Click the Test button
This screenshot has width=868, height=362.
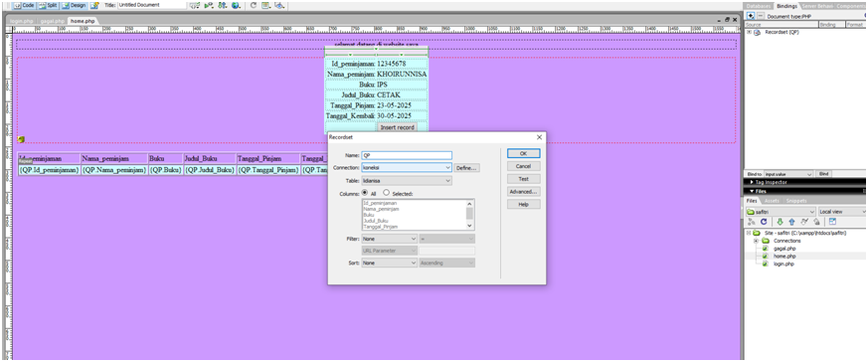tap(523, 179)
